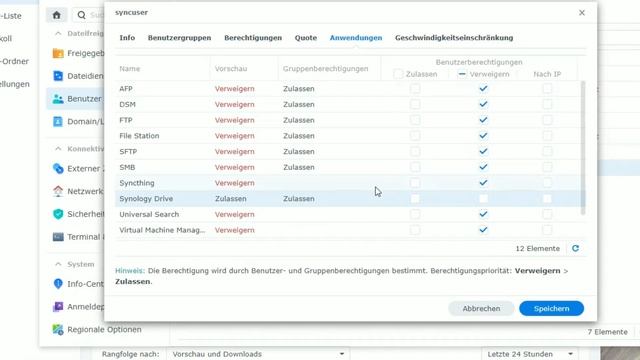This screenshot has width=640, height=360.
Task: Uncheck Verweigern for Virtual Machine Manager
Action: [483, 230]
